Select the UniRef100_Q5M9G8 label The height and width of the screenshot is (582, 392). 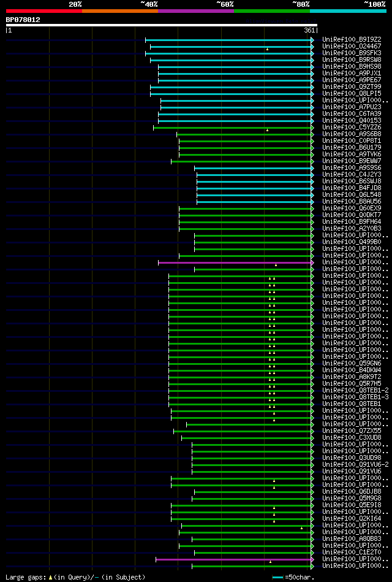click(352, 498)
